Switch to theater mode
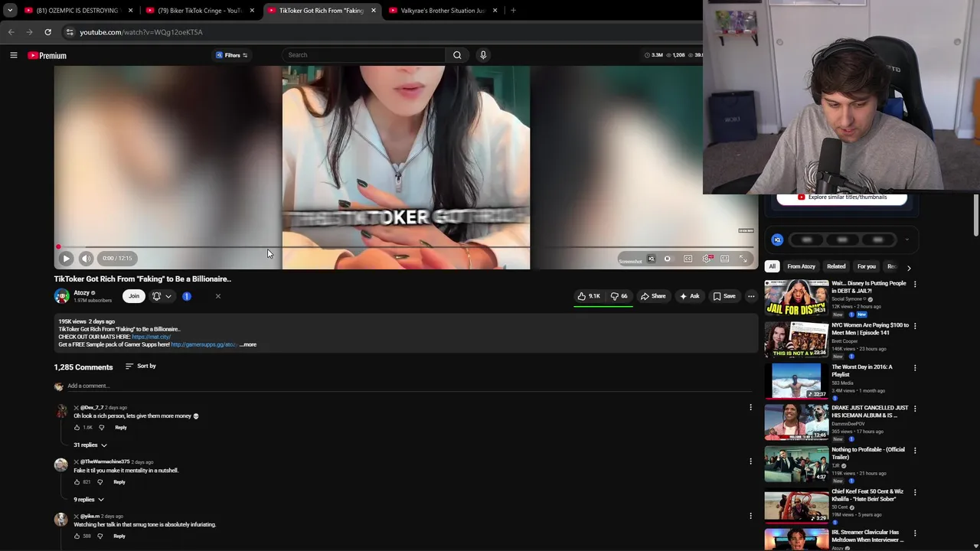 [725, 259]
